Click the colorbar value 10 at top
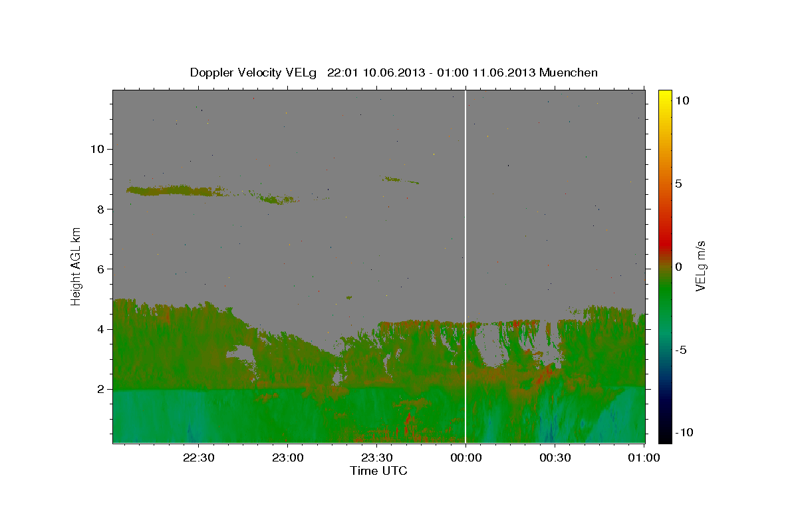Image resolution: width=798 pixels, height=532 pixels. click(682, 100)
